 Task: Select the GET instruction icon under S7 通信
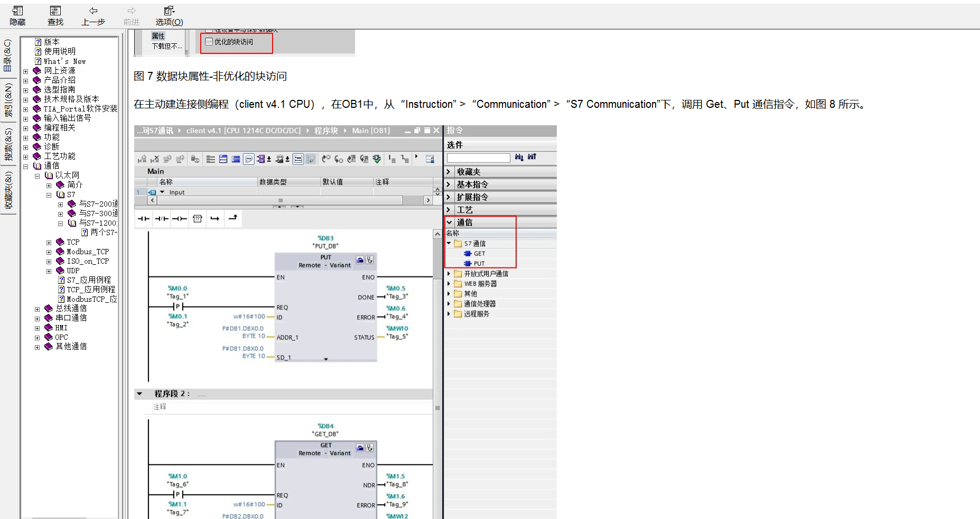point(468,254)
